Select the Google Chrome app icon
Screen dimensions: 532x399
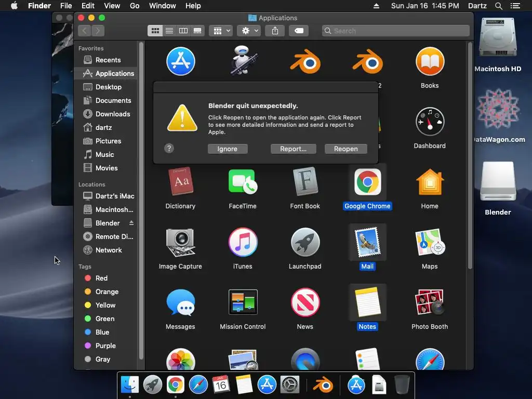pyautogui.click(x=367, y=181)
